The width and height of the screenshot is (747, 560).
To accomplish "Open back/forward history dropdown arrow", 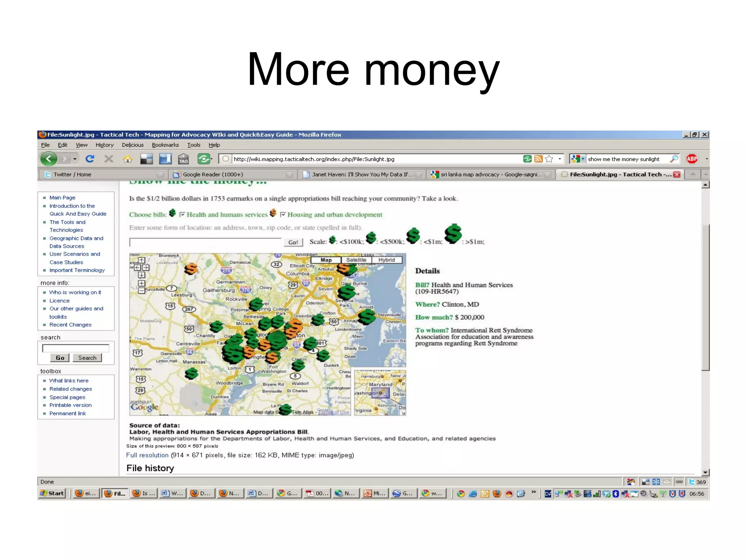I will [75, 159].
